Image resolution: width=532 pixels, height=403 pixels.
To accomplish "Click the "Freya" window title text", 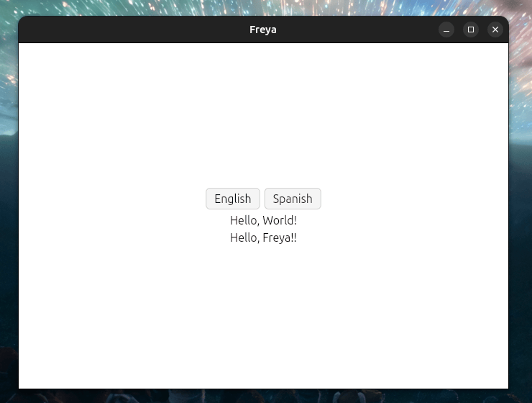I will click(263, 30).
